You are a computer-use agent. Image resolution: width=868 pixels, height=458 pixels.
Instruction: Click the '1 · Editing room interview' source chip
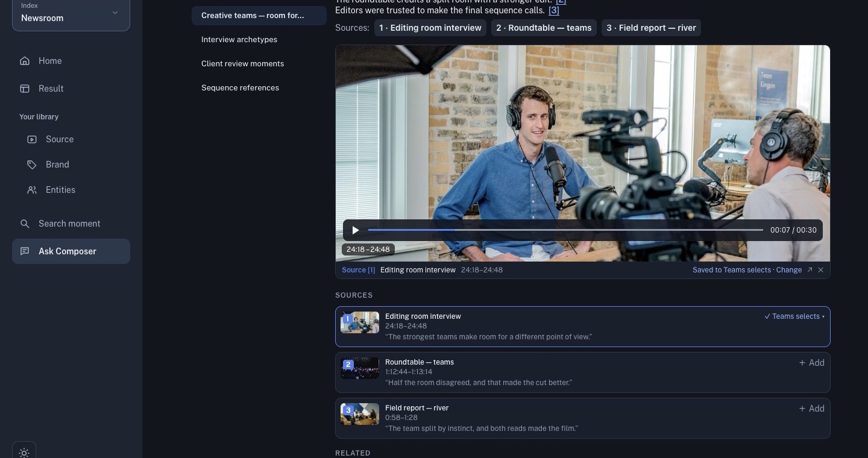point(430,28)
